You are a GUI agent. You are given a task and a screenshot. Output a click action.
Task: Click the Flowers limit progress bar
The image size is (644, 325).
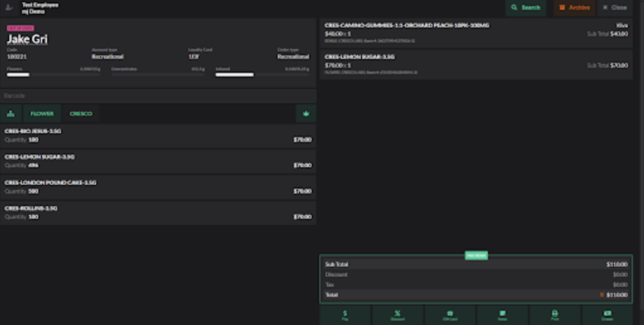pos(53,75)
